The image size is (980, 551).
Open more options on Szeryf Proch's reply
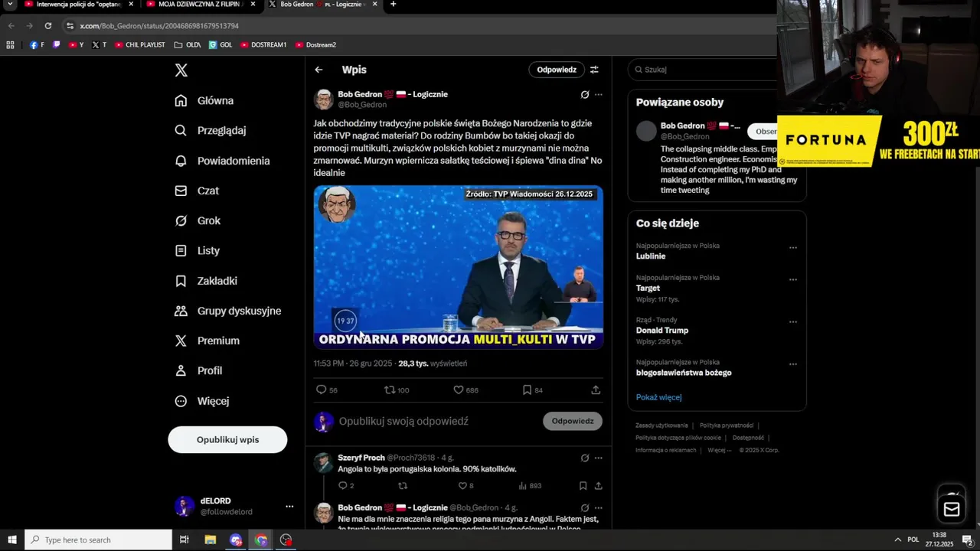[599, 458]
